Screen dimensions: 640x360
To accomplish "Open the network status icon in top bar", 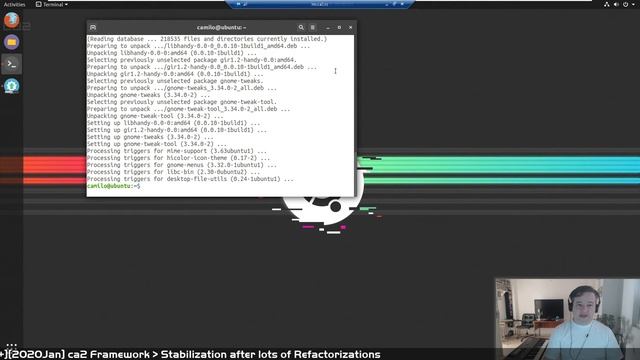I will (607, 4).
